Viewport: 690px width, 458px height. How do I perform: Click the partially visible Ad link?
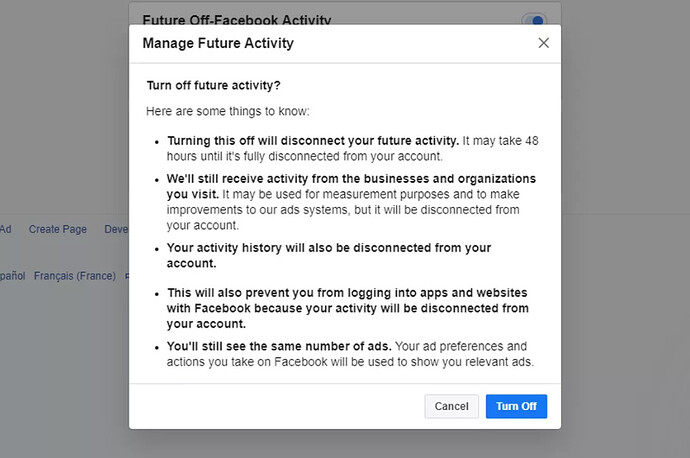coord(5,229)
